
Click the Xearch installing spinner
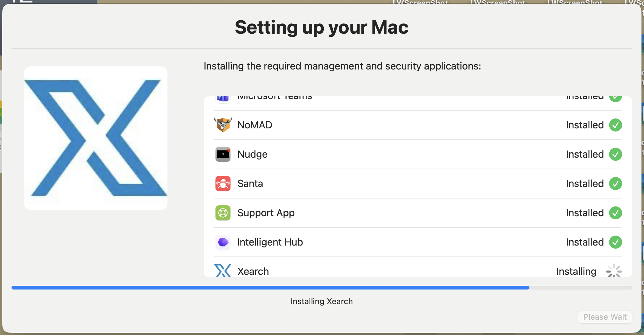click(x=614, y=271)
